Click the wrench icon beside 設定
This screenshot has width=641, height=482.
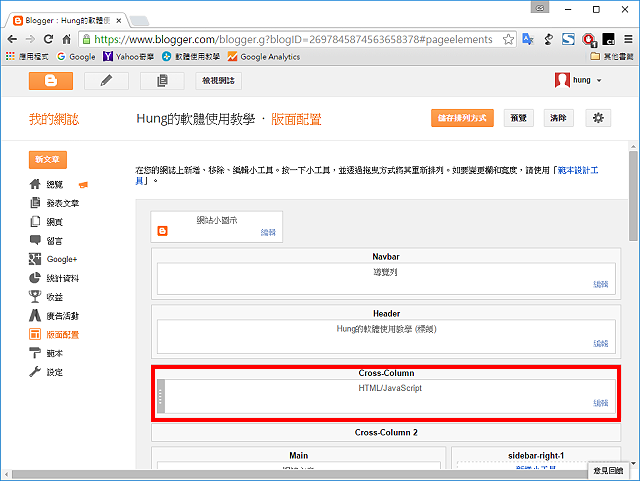[x=35, y=372]
